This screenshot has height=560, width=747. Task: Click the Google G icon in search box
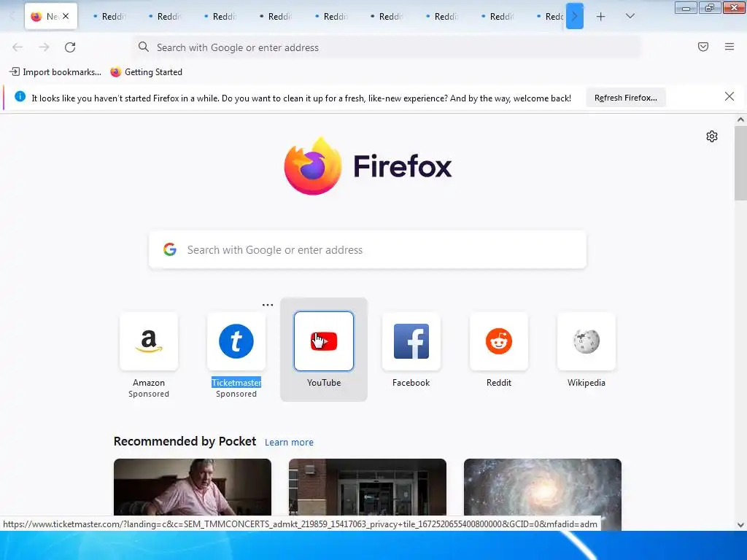(x=170, y=249)
